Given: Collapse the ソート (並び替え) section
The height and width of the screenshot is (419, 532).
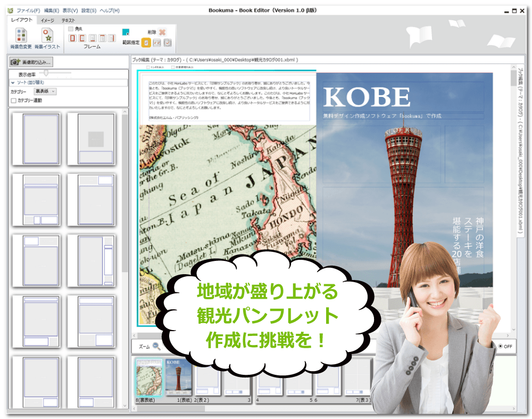Looking at the screenshot, I should pyautogui.click(x=13, y=83).
